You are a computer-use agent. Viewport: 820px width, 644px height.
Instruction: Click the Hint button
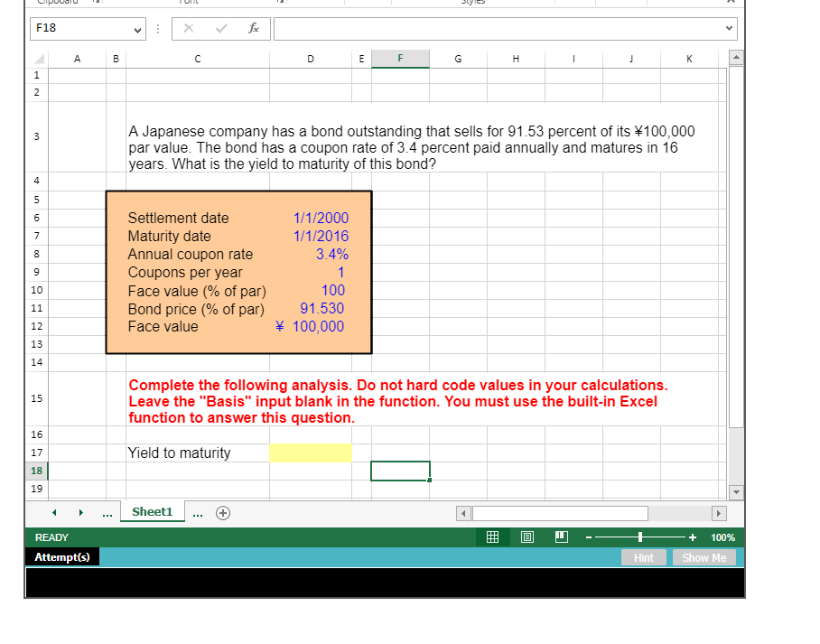pyautogui.click(x=644, y=557)
